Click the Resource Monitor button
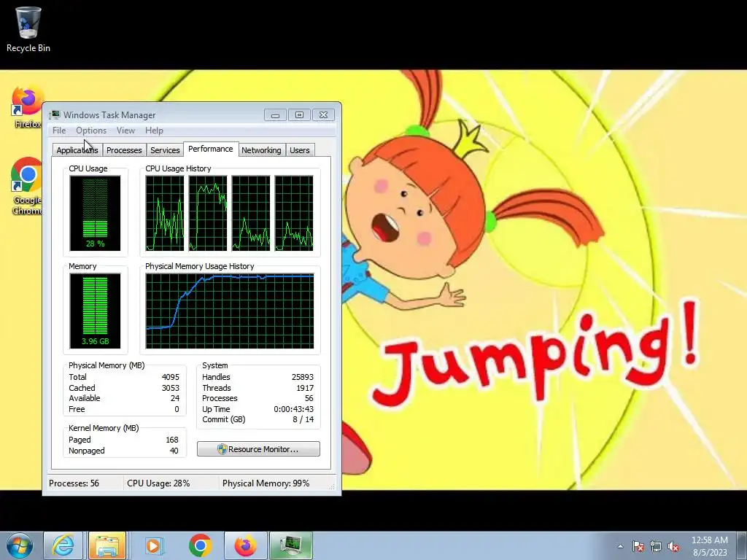This screenshot has width=747, height=560. click(258, 449)
